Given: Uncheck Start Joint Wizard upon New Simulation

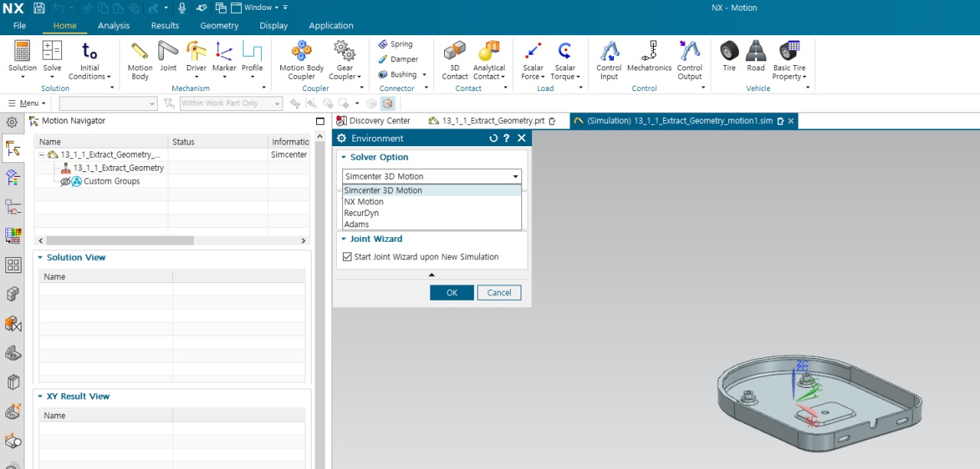Looking at the screenshot, I should tap(348, 257).
